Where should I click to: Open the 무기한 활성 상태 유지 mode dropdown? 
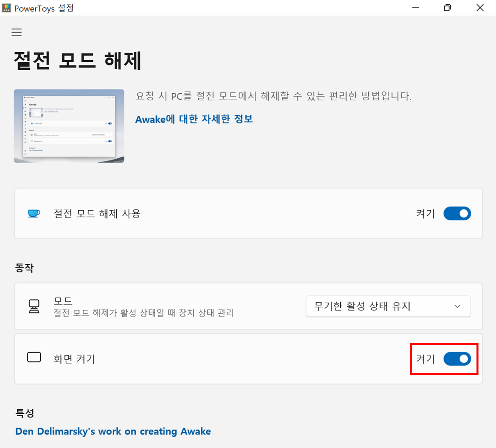tap(388, 306)
